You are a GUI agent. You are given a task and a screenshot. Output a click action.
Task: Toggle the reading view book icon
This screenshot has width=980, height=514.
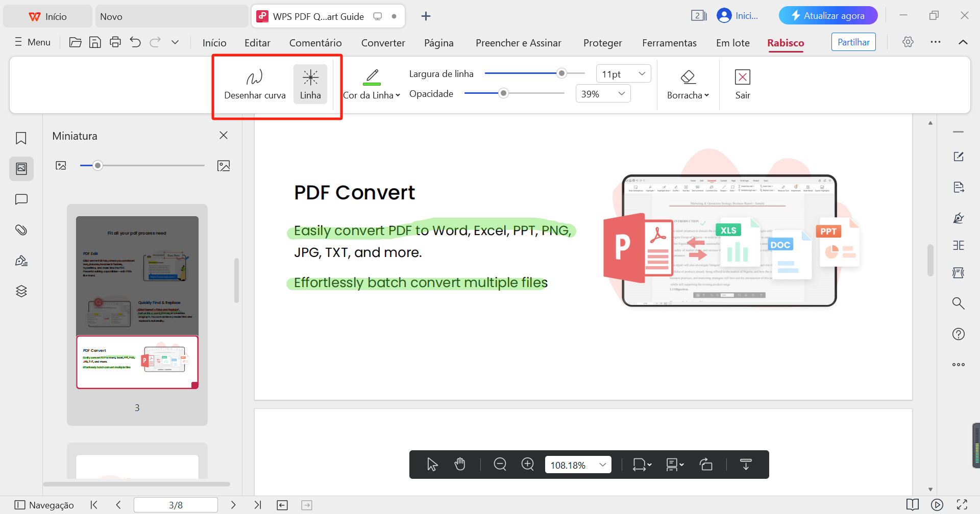[913, 504]
